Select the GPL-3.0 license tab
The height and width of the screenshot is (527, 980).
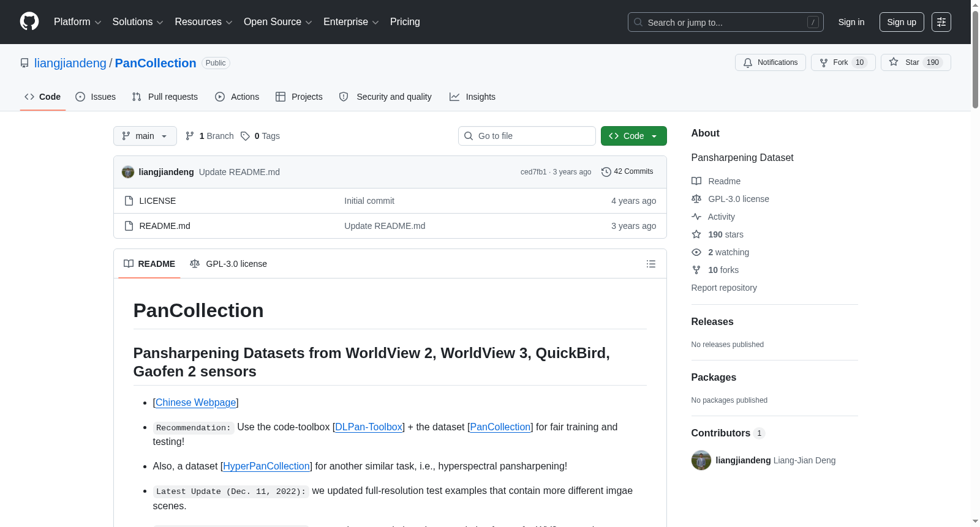click(228, 264)
